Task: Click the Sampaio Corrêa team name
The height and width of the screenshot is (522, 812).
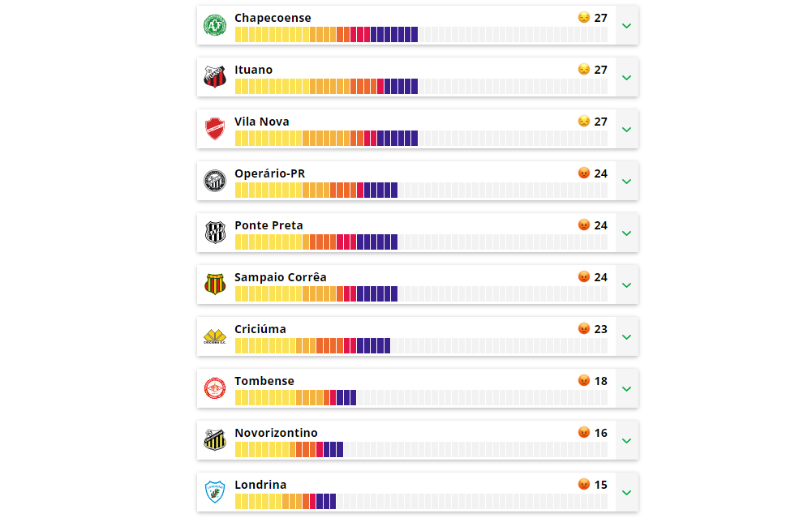Action: (280, 277)
